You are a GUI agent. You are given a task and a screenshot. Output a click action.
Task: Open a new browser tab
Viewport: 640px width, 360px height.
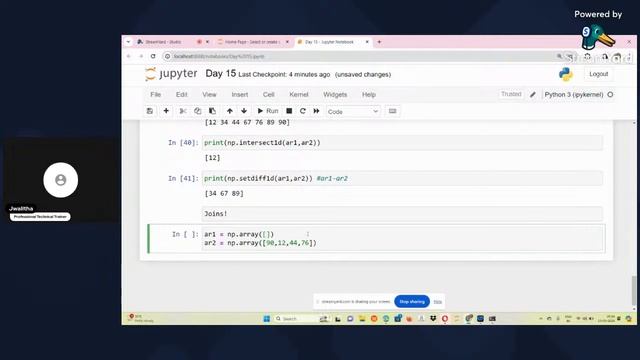pos(379,42)
